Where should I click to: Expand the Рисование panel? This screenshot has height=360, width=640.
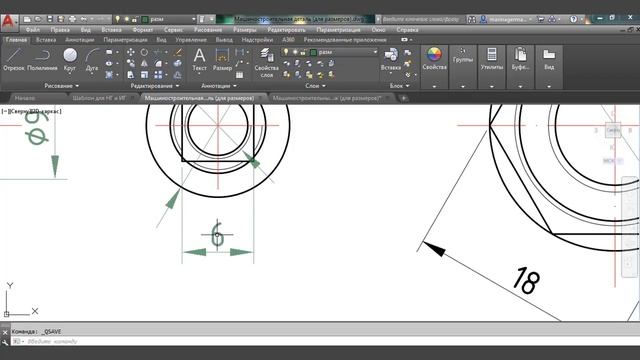(62, 86)
